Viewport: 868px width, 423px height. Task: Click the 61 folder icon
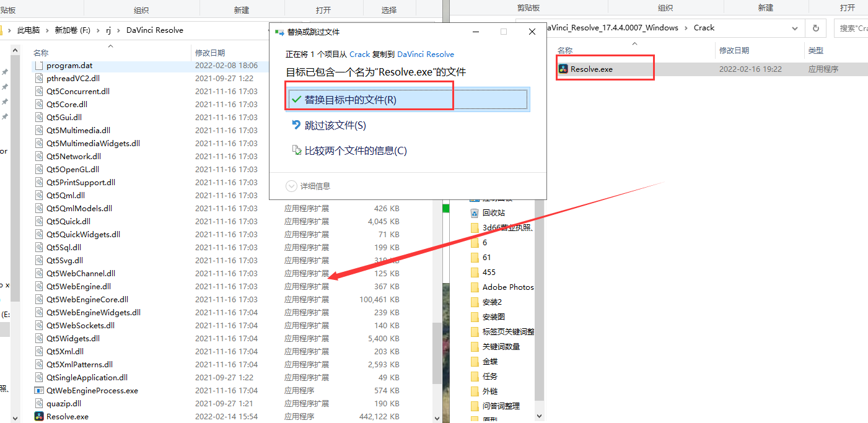tap(475, 257)
